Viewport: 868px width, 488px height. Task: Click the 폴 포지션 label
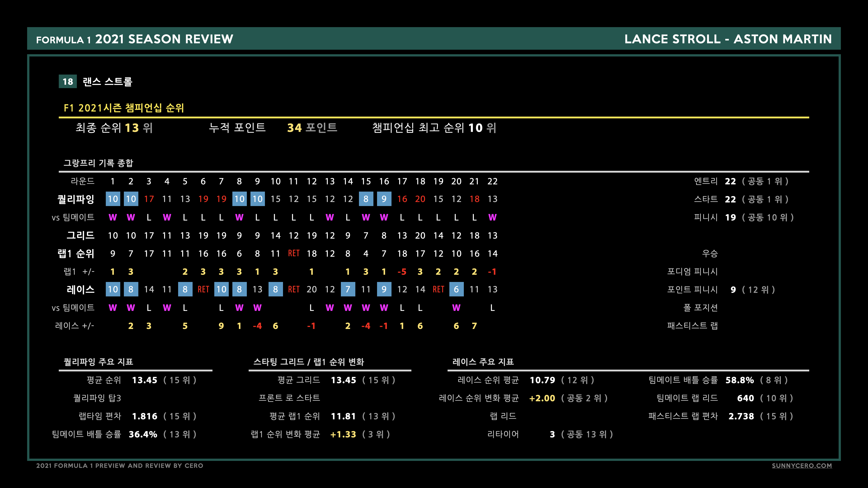point(701,307)
